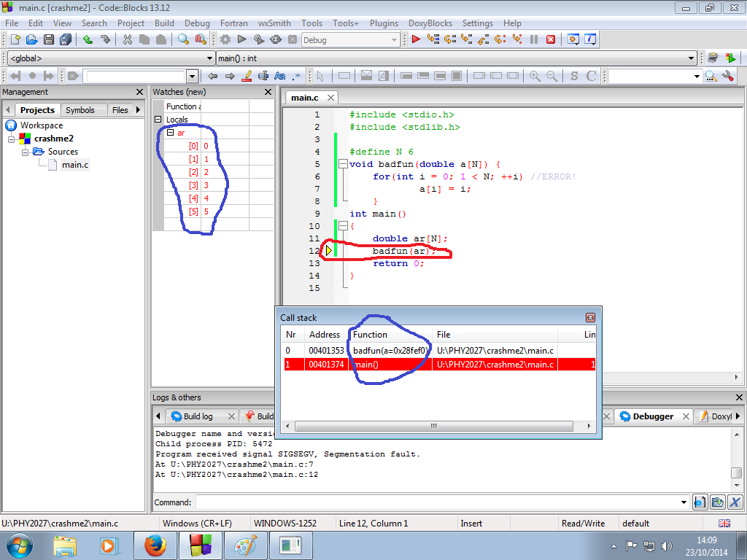Close the Management panel
The width and height of the screenshot is (747, 560).
[x=139, y=92]
